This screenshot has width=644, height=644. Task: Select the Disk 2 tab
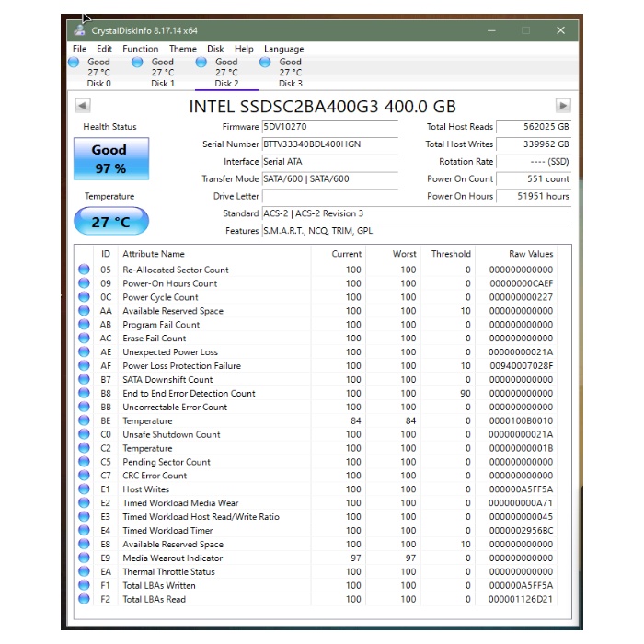click(226, 73)
